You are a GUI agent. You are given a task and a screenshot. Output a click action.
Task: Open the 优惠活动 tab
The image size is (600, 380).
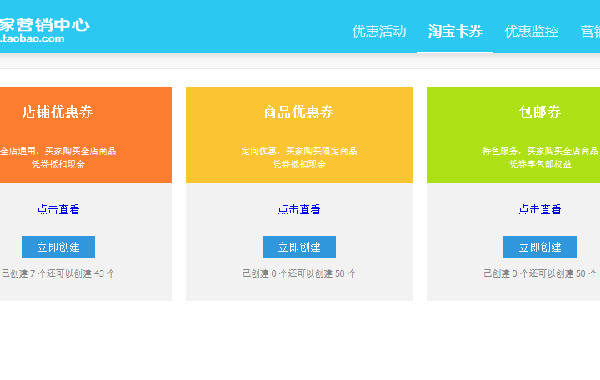pyautogui.click(x=379, y=31)
